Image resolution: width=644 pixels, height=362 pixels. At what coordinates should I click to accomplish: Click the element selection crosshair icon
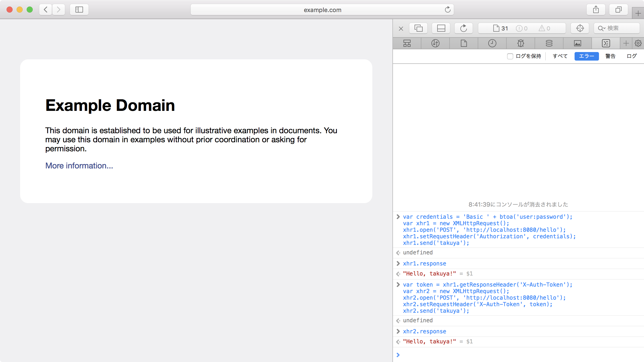click(x=580, y=28)
